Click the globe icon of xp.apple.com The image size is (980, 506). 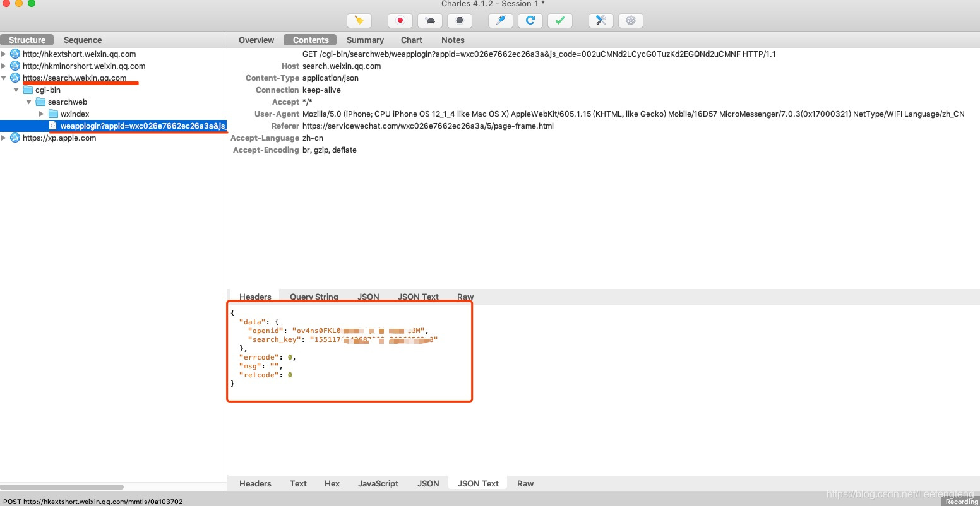[15, 138]
